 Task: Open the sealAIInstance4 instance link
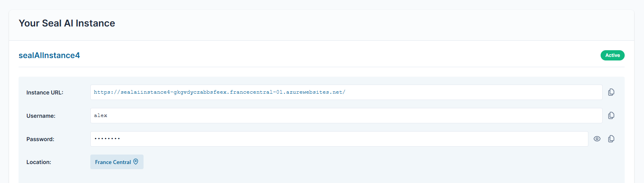click(x=49, y=55)
